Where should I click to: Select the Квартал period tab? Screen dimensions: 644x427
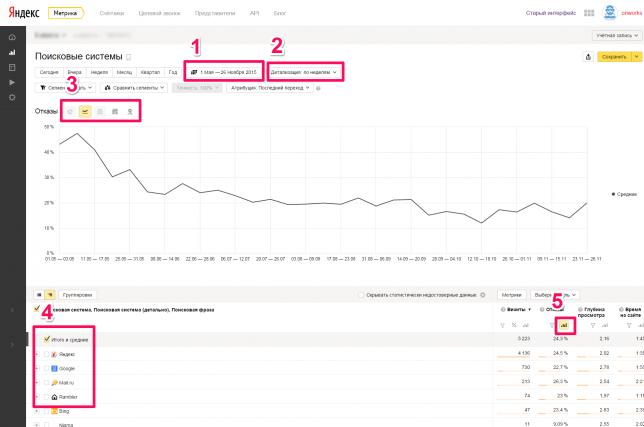pos(150,72)
